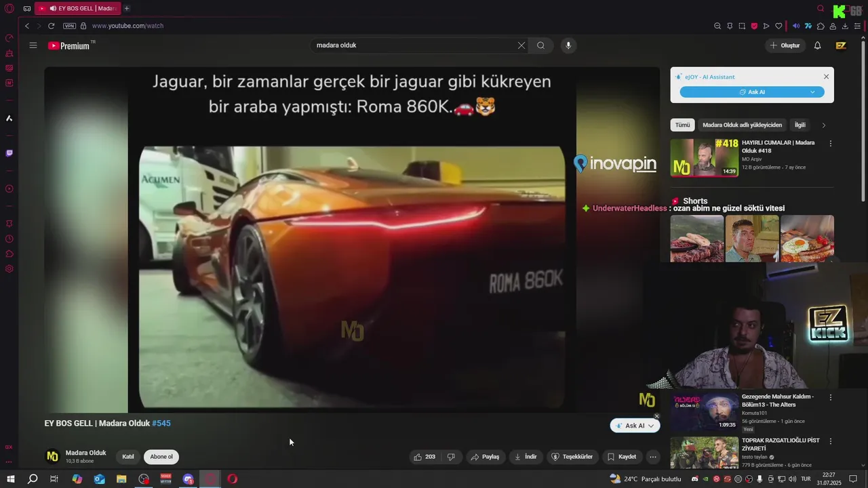Open File Explorer from taskbar

click(121, 479)
